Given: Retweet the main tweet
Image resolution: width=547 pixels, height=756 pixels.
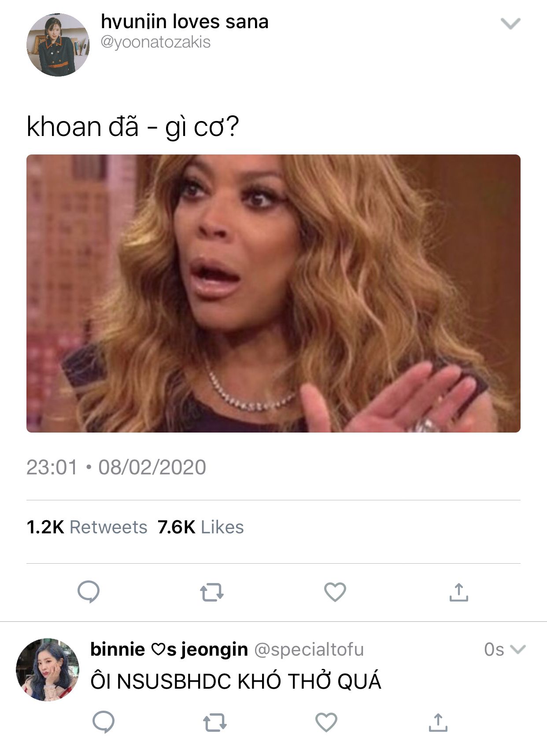Looking at the screenshot, I should click(212, 592).
